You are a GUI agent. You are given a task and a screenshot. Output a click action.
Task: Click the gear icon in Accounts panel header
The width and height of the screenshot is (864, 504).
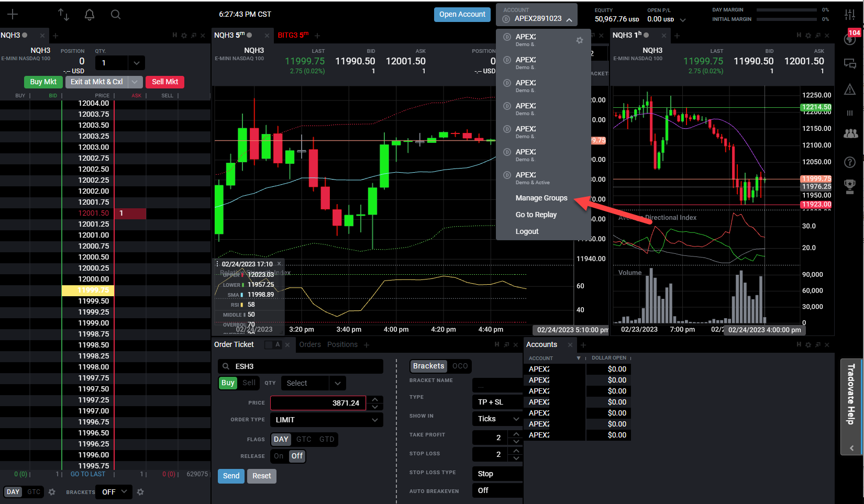tap(808, 344)
